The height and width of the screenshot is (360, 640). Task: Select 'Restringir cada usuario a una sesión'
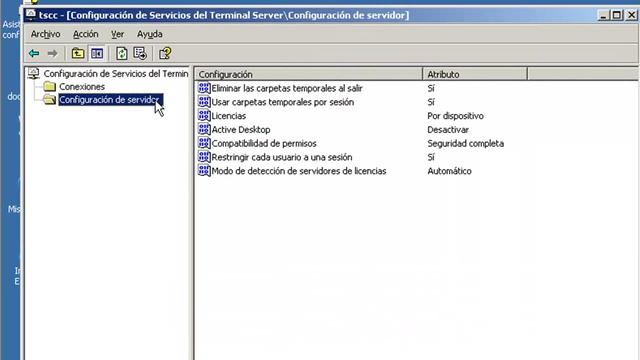(x=282, y=158)
